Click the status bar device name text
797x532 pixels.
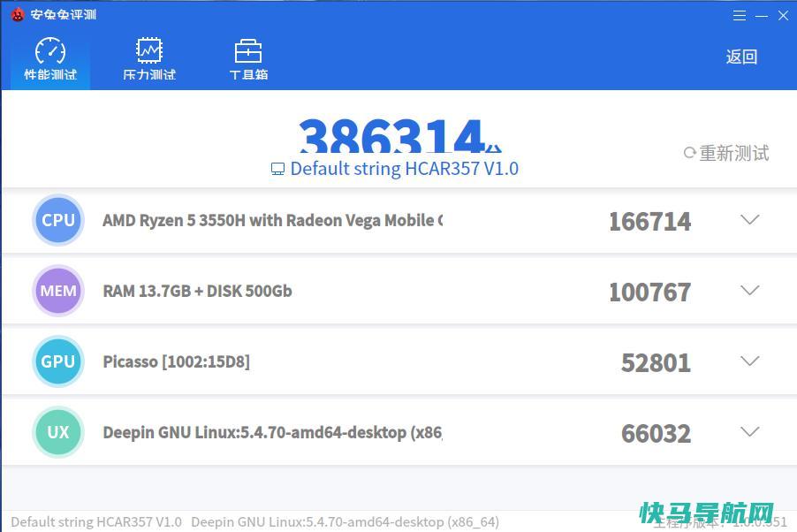(96, 521)
